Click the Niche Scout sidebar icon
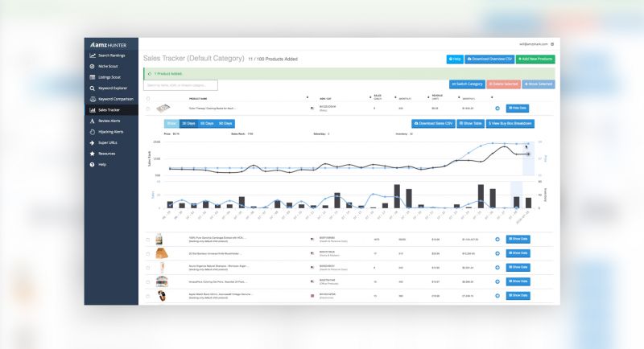The height and width of the screenshot is (349, 644). [x=93, y=66]
